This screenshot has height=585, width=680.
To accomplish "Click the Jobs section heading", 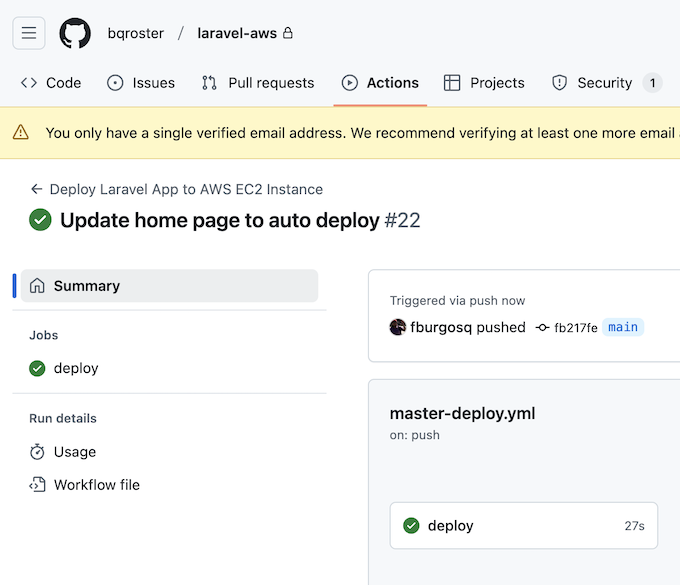I will [x=43, y=335].
